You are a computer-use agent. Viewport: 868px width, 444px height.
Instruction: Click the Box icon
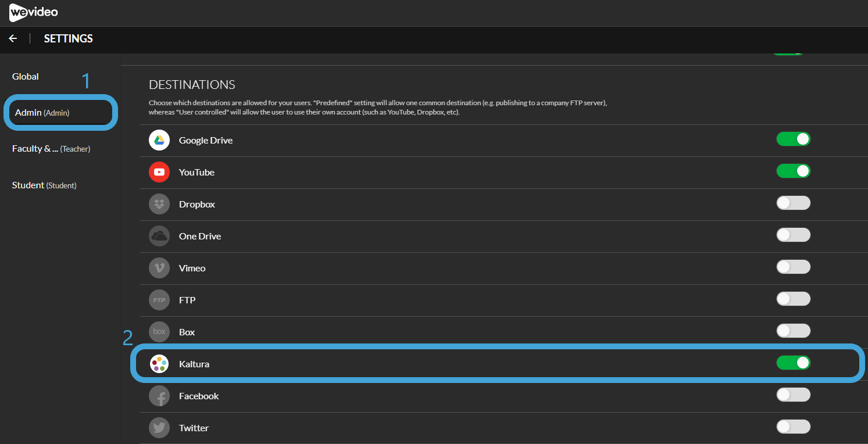[x=159, y=332]
